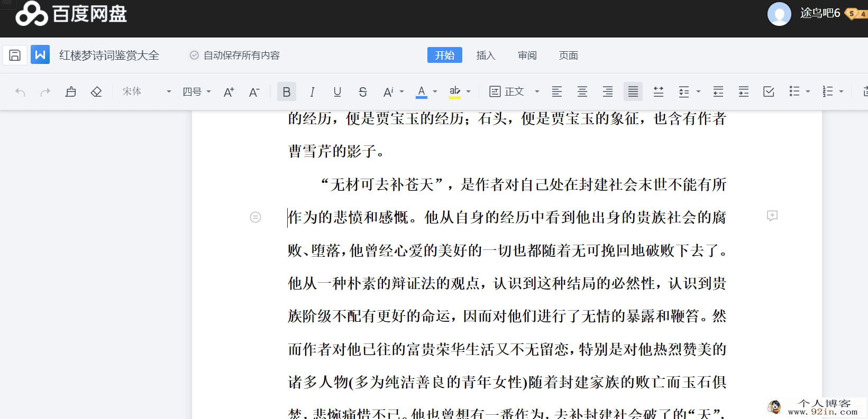Viewport: 868px width, 419px height.
Task: Switch to the 审阅 tab
Action: [527, 55]
